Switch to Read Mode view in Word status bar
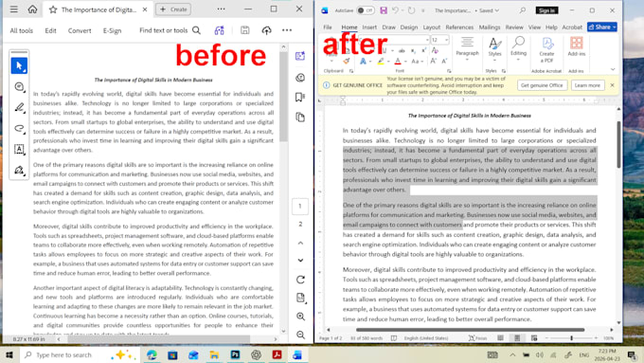 pos(500,338)
